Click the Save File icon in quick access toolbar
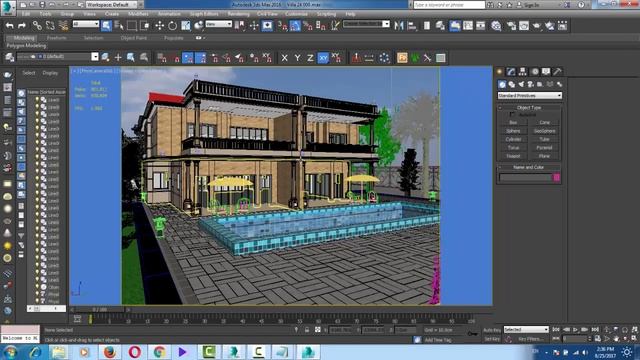 coord(42,5)
